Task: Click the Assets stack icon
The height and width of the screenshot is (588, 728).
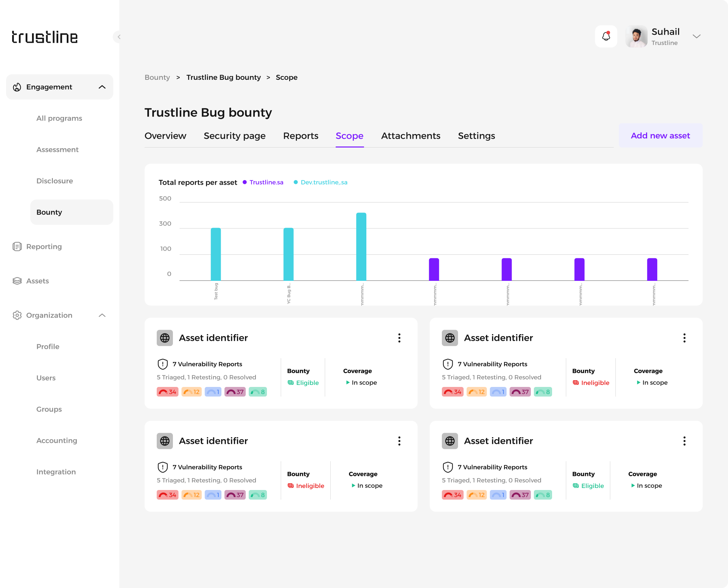Action: click(x=17, y=281)
